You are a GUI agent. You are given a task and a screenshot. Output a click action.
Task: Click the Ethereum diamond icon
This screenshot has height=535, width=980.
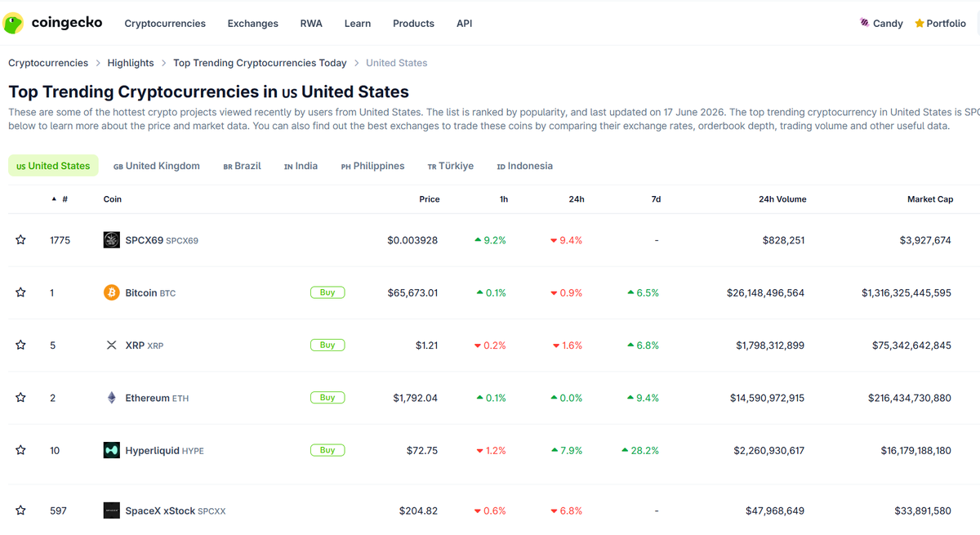(x=112, y=398)
